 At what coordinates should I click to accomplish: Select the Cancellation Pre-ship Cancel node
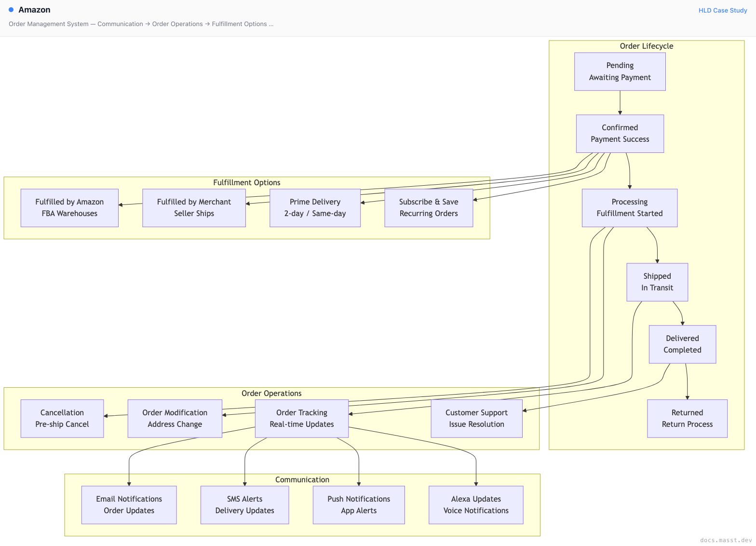(62, 419)
